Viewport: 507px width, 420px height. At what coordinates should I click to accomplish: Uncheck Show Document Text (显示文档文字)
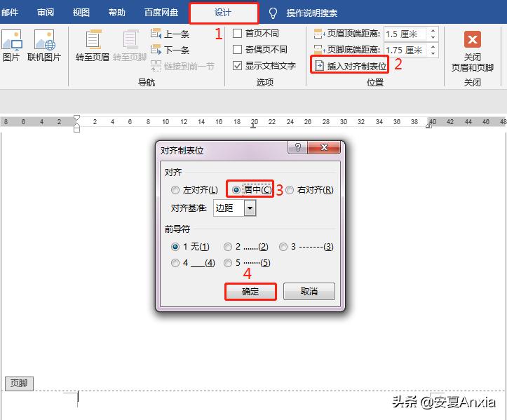coord(237,66)
